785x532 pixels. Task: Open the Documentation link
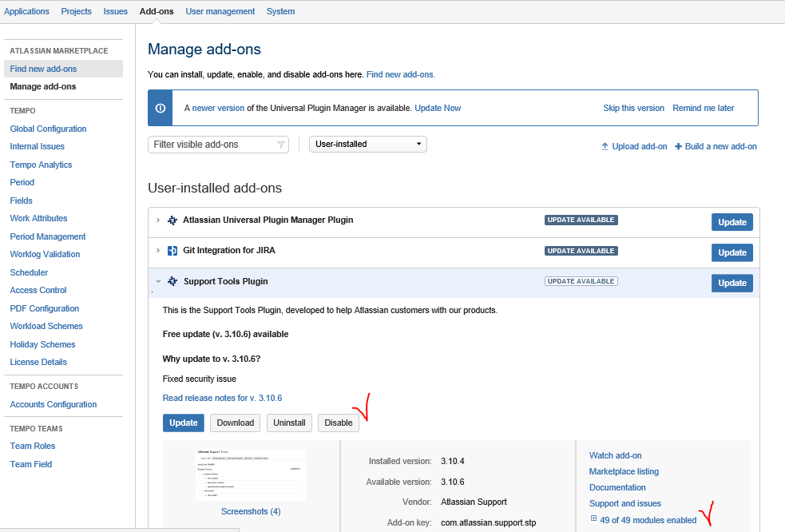click(617, 487)
